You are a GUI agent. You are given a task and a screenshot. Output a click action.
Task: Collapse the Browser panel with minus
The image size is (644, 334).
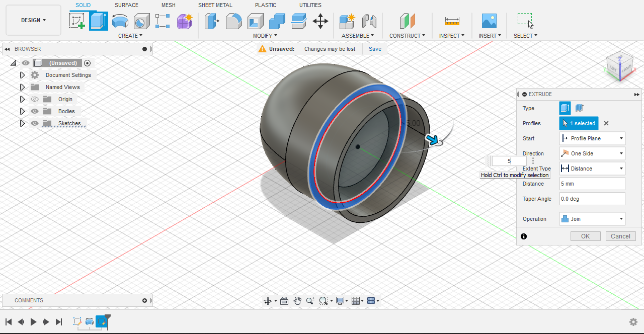pyautogui.click(x=144, y=49)
